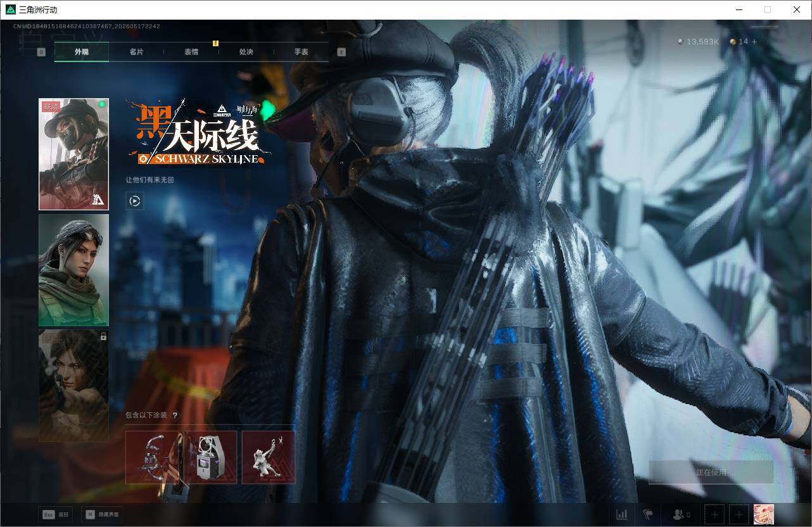Select the masked Schwarz Skyline skin thumbnail
Screen dimensions: 812x527
click(x=73, y=154)
